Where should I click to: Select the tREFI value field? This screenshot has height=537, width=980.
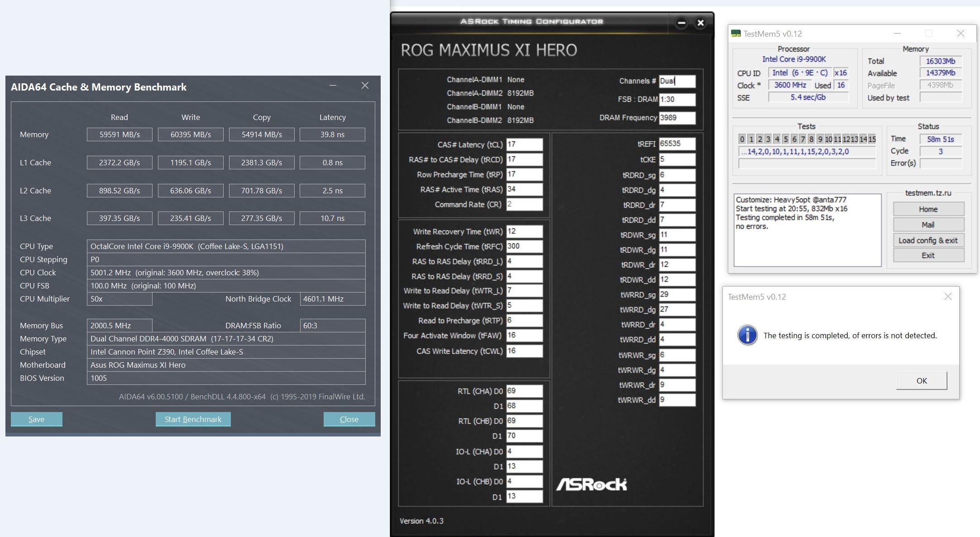[x=677, y=144]
